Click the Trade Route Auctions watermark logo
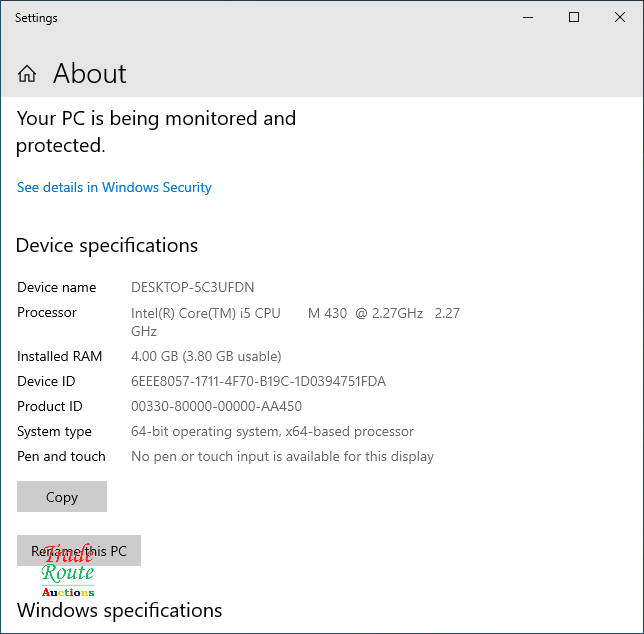 point(68,574)
